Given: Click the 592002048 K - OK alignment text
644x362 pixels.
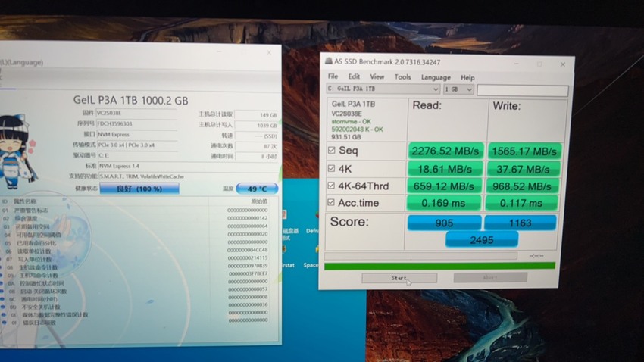Looking at the screenshot, I should (x=358, y=130).
